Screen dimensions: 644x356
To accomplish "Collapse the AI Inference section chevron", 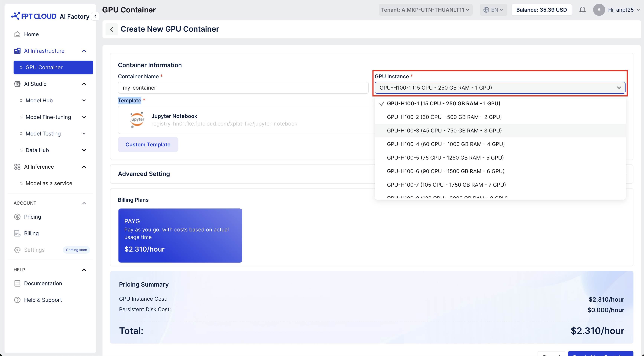I will pos(84,167).
